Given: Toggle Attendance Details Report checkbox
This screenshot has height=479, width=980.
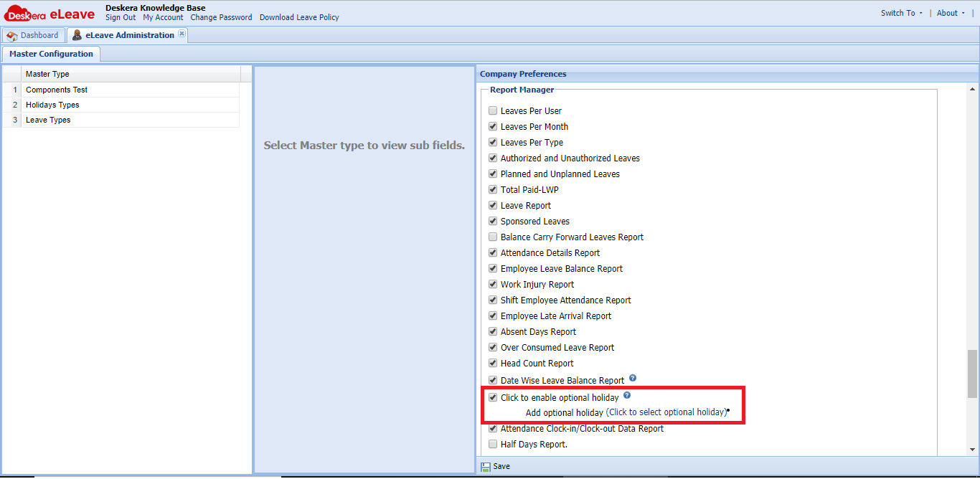Looking at the screenshot, I should click(493, 253).
